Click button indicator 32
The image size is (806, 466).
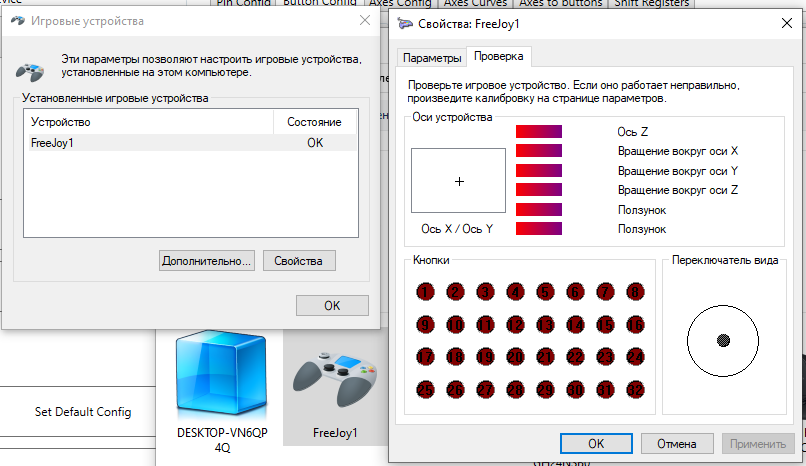[635, 390]
